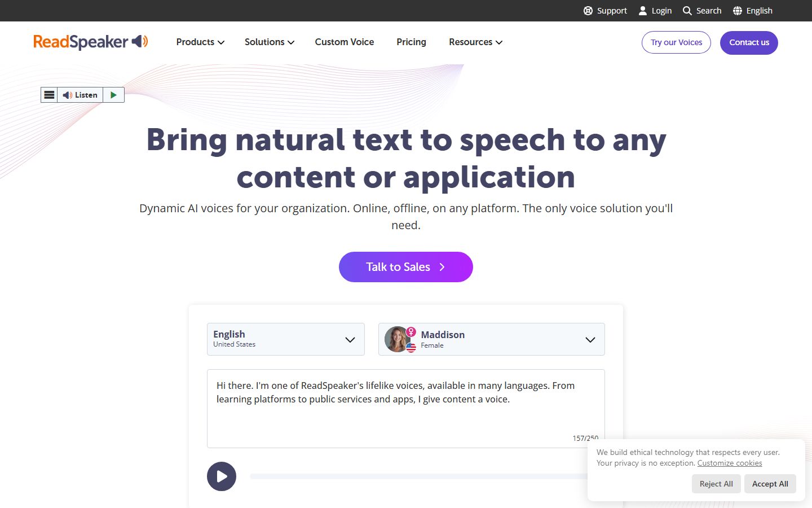Click the Support link text
This screenshot has height=508, width=812.
(612, 11)
